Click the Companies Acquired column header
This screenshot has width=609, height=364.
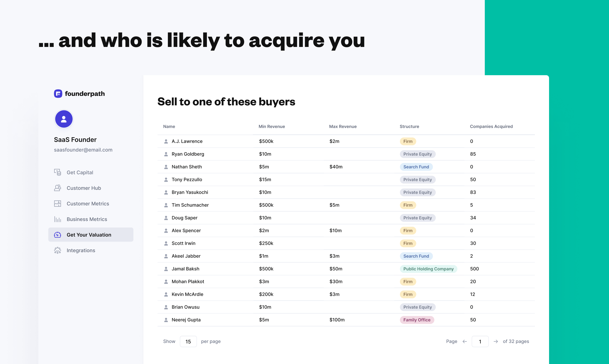(x=491, y=126)
